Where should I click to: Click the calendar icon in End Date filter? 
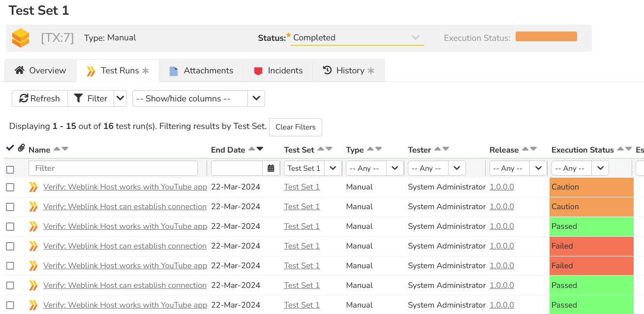click(x=271, y=168)
